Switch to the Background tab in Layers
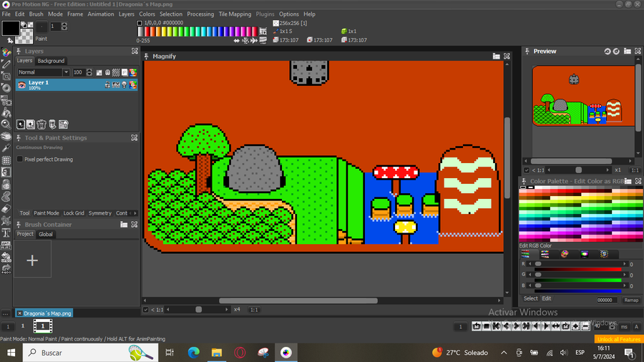Image resolution: width=644 pixels, height=362 pixels. coord(51,61)
